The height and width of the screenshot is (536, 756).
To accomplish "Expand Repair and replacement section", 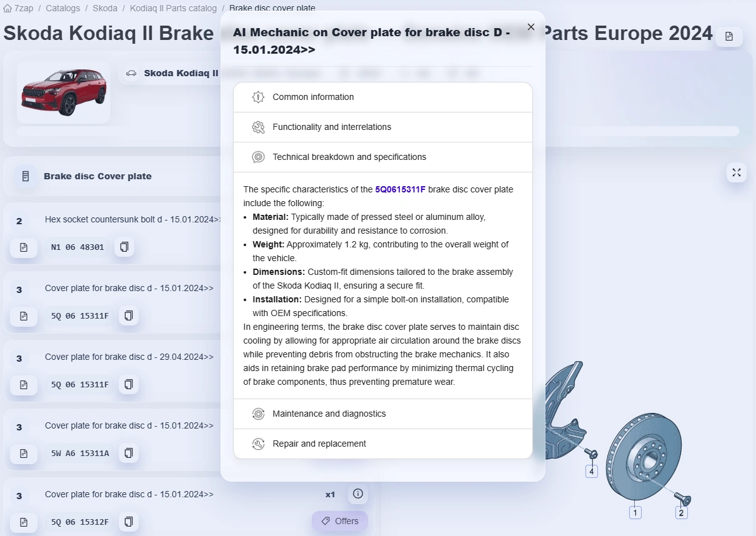I will (x=382, y=444).
